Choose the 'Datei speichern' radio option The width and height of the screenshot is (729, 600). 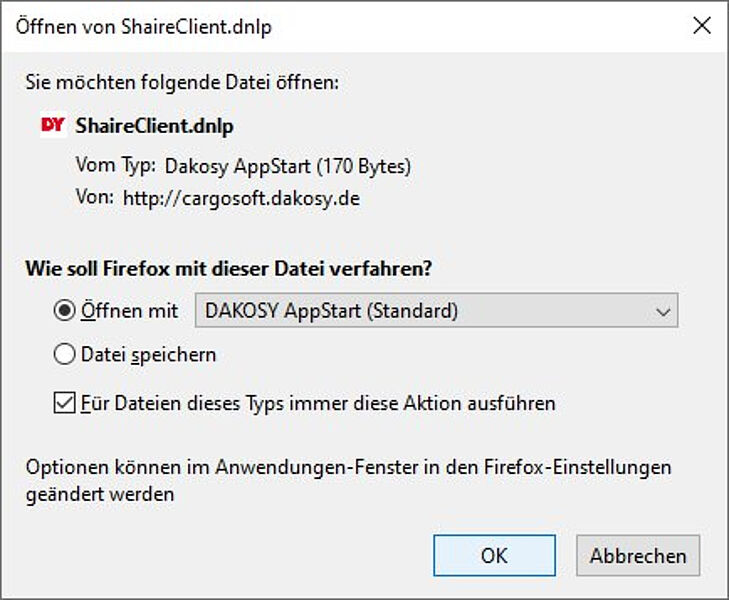(64, 354)
